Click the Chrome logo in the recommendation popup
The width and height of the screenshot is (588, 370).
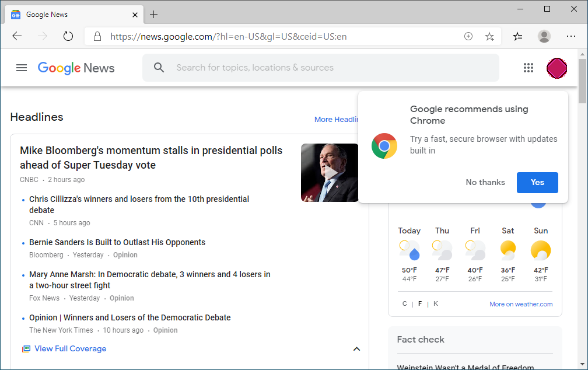384,145
